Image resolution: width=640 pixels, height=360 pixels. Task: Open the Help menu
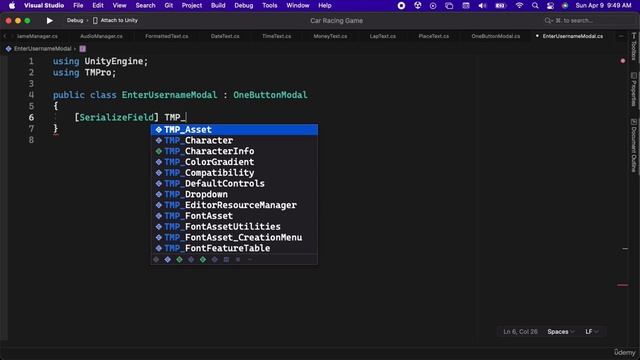coord(324,5)
